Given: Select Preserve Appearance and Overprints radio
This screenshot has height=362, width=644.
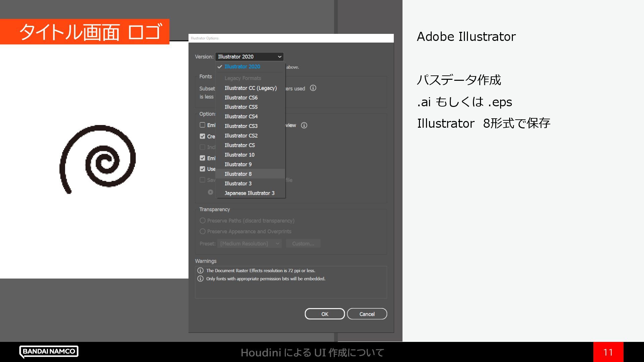Looking at the screenshot, I should [203, 231].
